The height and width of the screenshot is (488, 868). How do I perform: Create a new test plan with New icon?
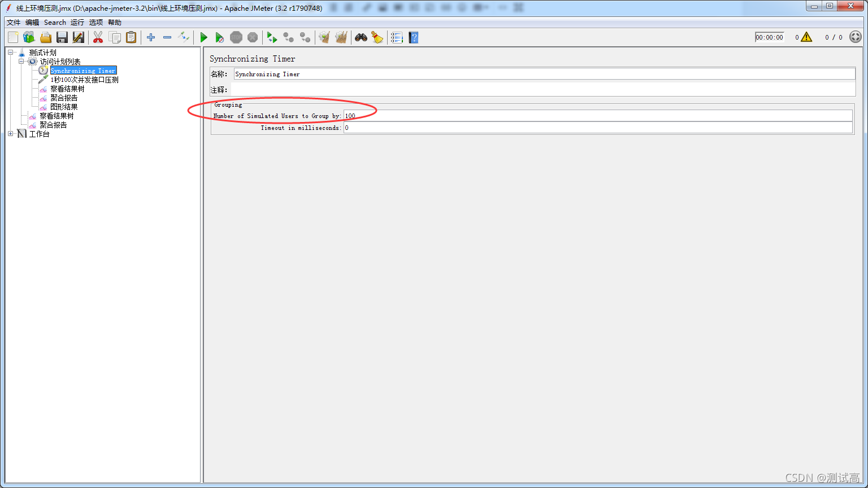13,37
